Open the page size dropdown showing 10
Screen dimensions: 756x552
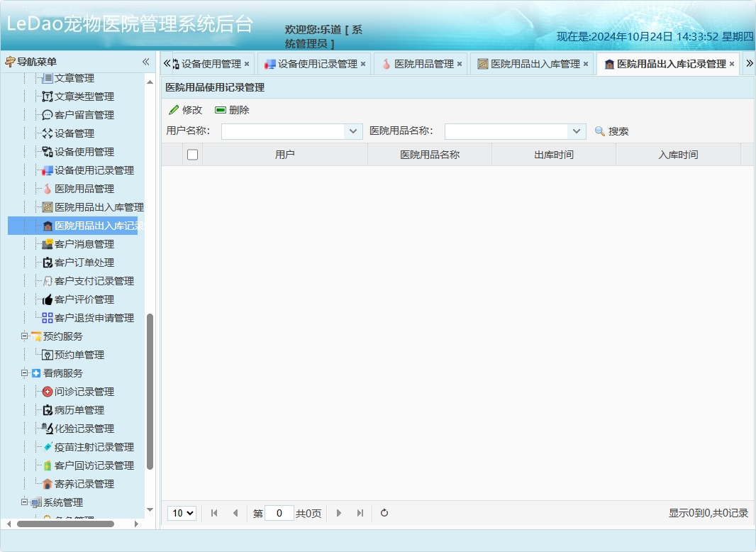[x=182, y=513]
